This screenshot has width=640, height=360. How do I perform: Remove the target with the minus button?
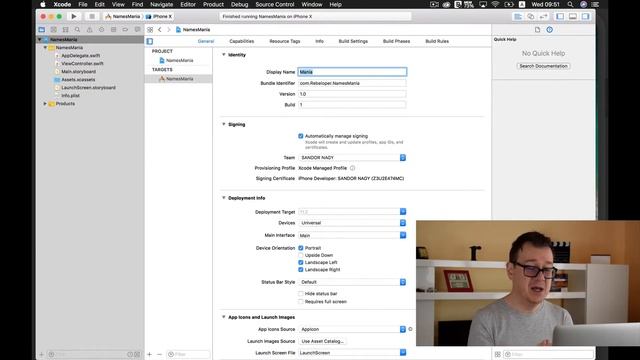tap(159, 354)
